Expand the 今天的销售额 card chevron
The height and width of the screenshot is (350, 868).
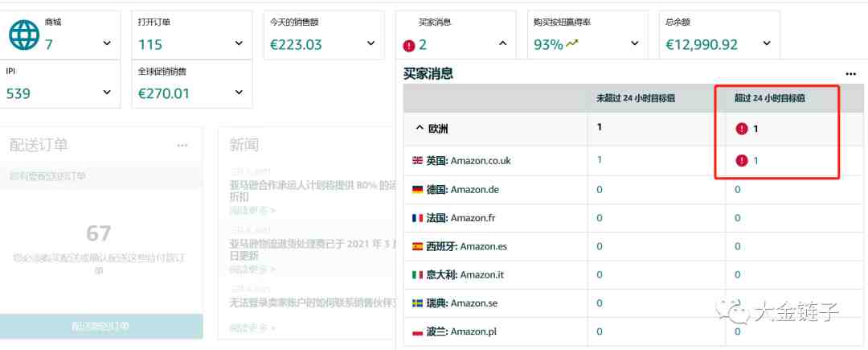tap(371, 43)
